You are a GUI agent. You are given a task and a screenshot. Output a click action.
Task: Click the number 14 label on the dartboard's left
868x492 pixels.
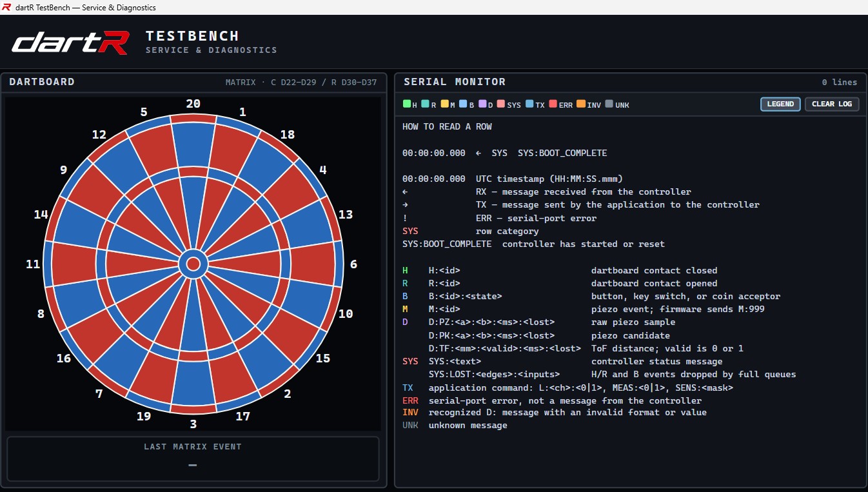(41, 214)
